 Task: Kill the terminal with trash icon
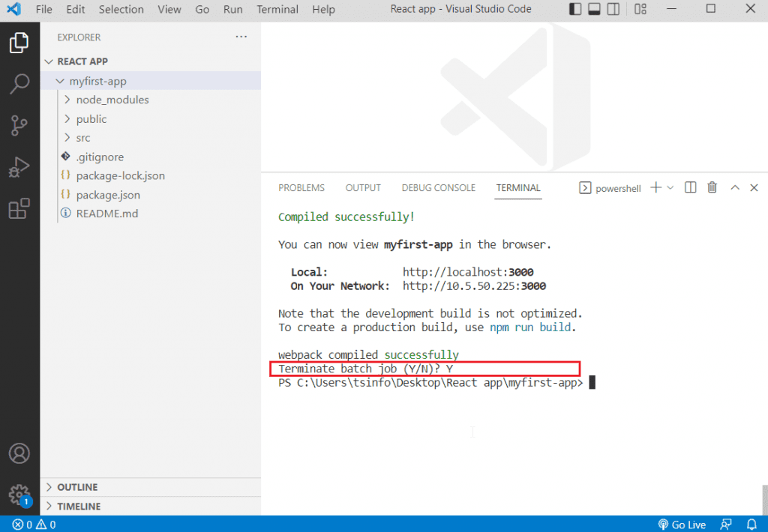(x=712, y=187)
